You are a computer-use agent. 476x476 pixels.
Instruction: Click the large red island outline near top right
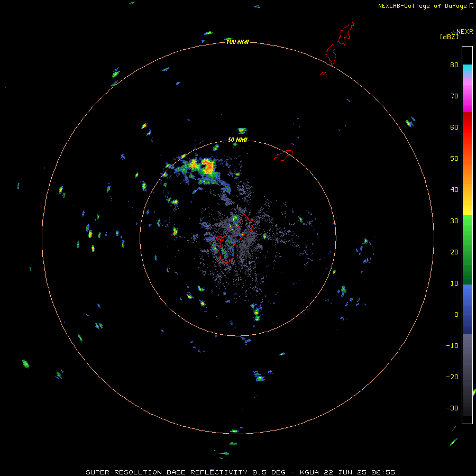point(345,33)
